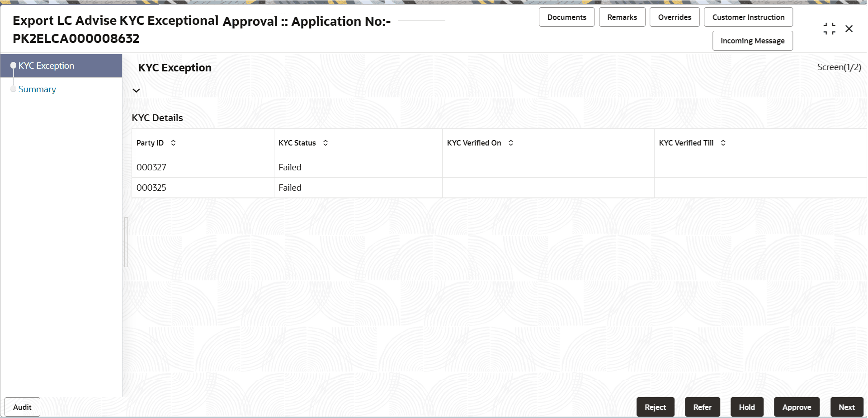Switch to the Summary step
The height and width of the screenshot is (418, 868).
pyautogui.click(x=37, y=89)
